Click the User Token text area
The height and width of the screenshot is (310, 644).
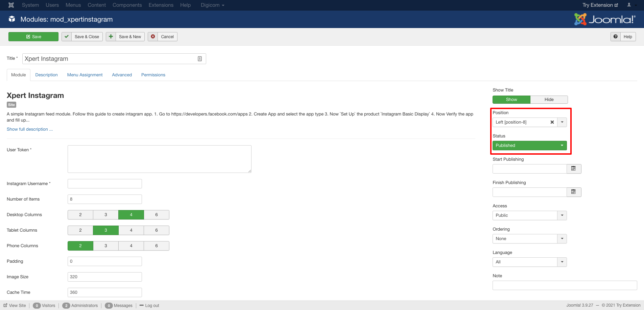pos(159,159)
